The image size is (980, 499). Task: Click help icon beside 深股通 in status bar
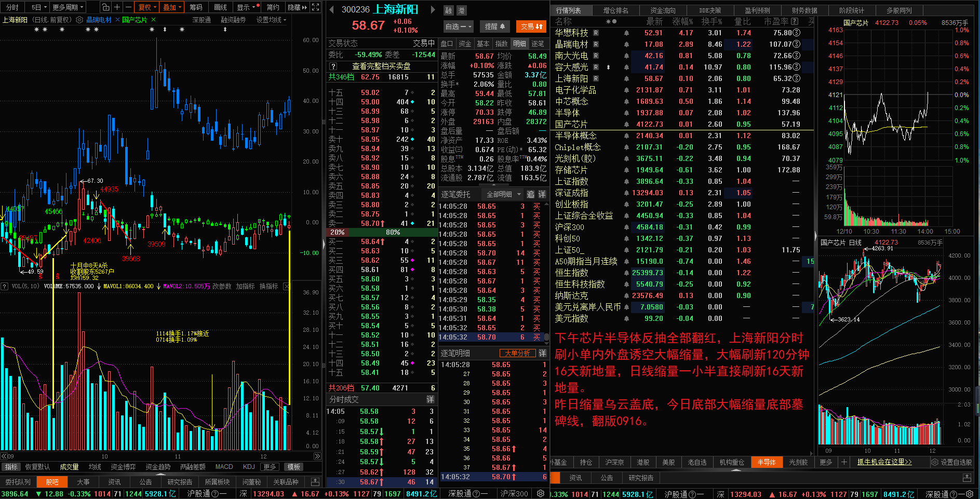click(476, 494)
